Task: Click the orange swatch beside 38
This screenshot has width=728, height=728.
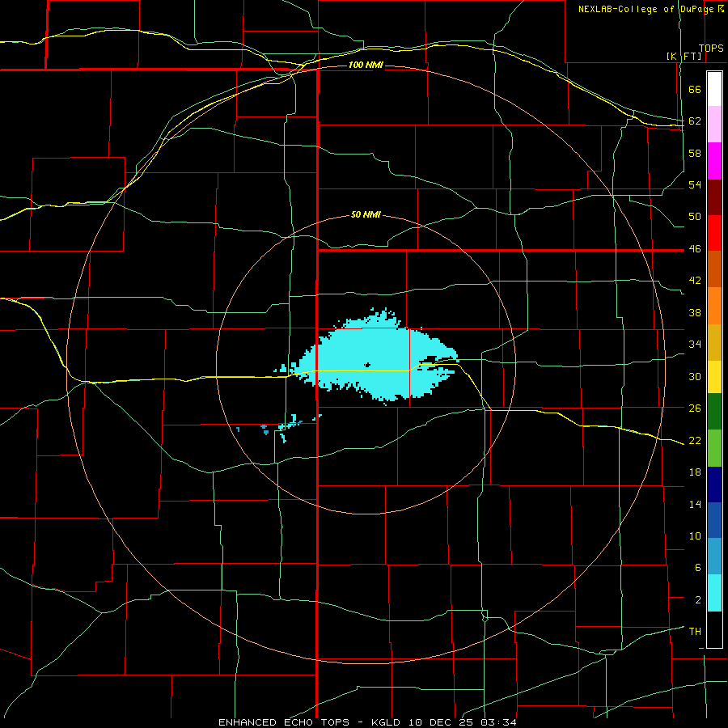Action: pyautogui.click(x=714, y=306)
